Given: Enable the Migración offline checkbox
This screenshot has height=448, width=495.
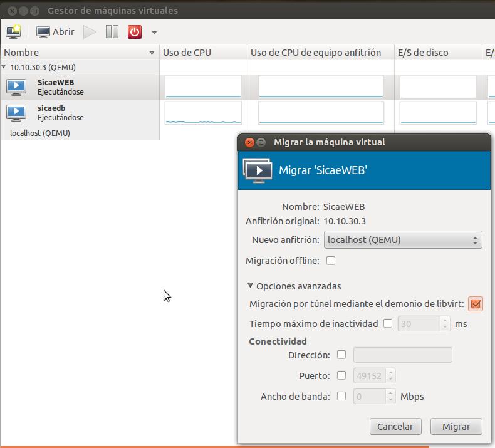Looking at the screenshot, I should pyautogui.click(x=331, y=261).
